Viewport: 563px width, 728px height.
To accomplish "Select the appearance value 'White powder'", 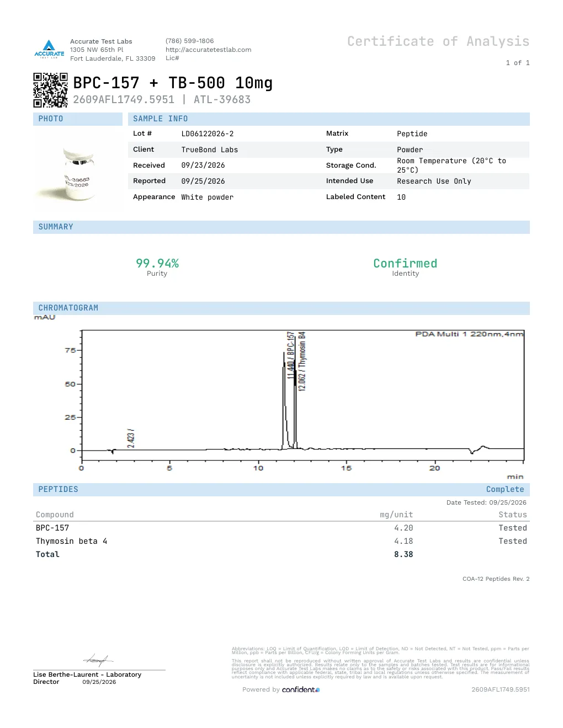I will click(x=208, y=197).
